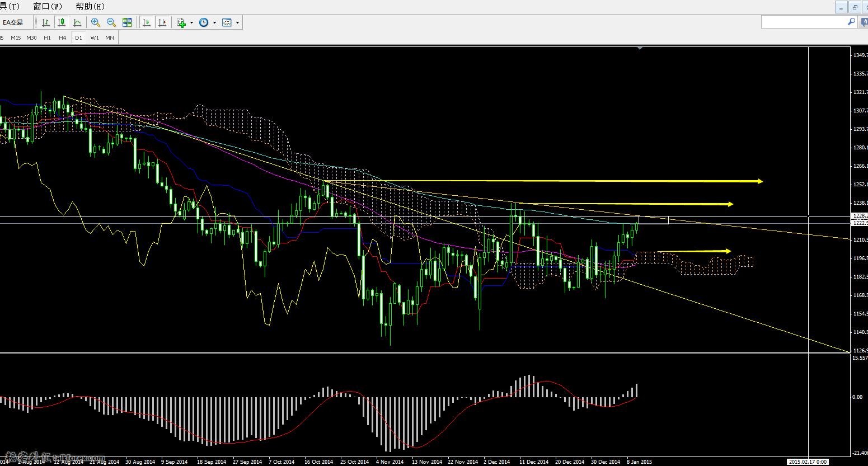Click the 8 Jan 2015 date label

click(x=640, y=462)
